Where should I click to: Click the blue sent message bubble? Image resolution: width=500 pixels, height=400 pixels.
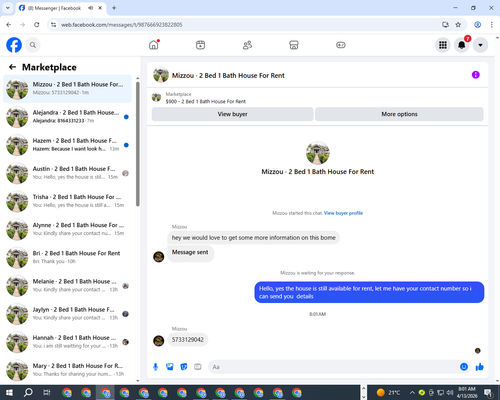(369, 292)
